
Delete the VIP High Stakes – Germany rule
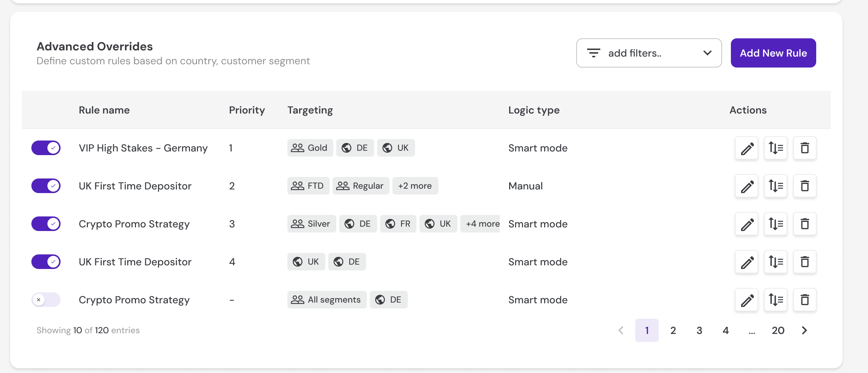[x=805, y=148]
